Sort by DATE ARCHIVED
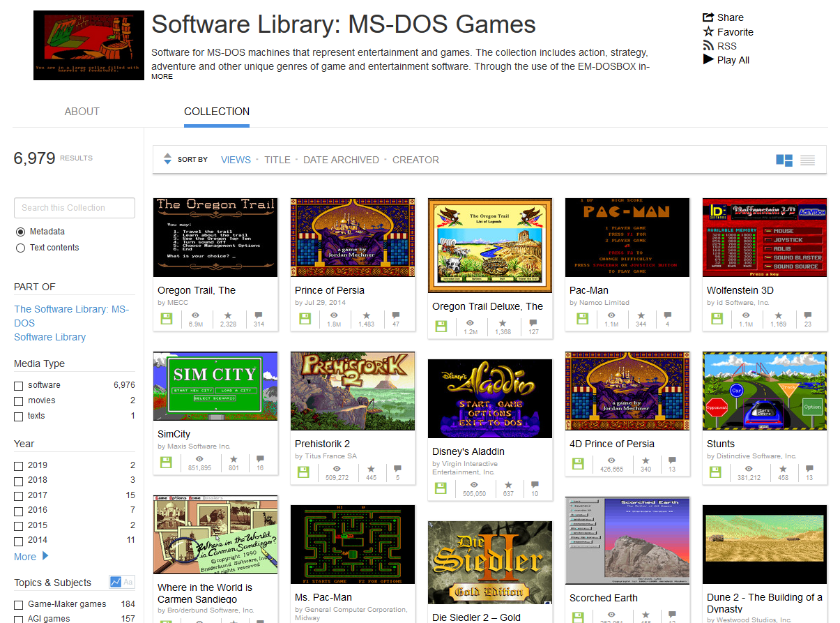The image size is (840, 623). click(341, 160)
